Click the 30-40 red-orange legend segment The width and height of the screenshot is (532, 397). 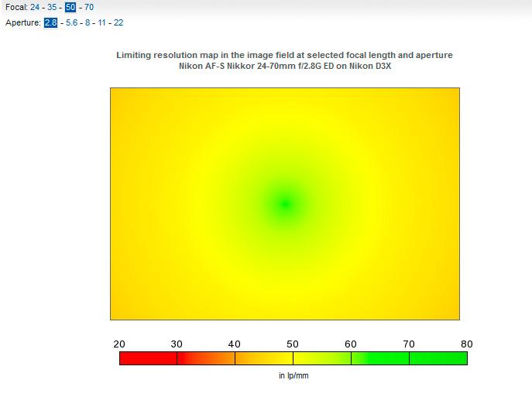(206, 358)
